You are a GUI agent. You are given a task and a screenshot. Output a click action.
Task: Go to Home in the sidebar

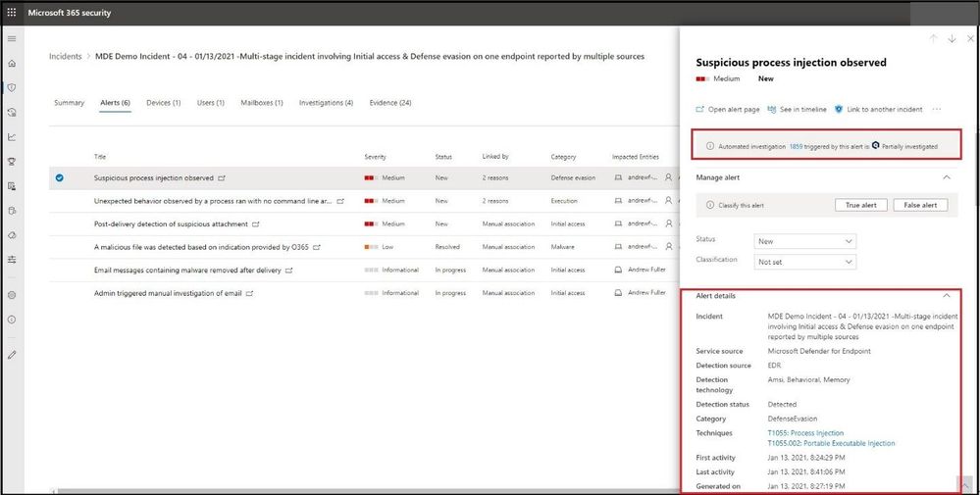[x=11, y=64]
